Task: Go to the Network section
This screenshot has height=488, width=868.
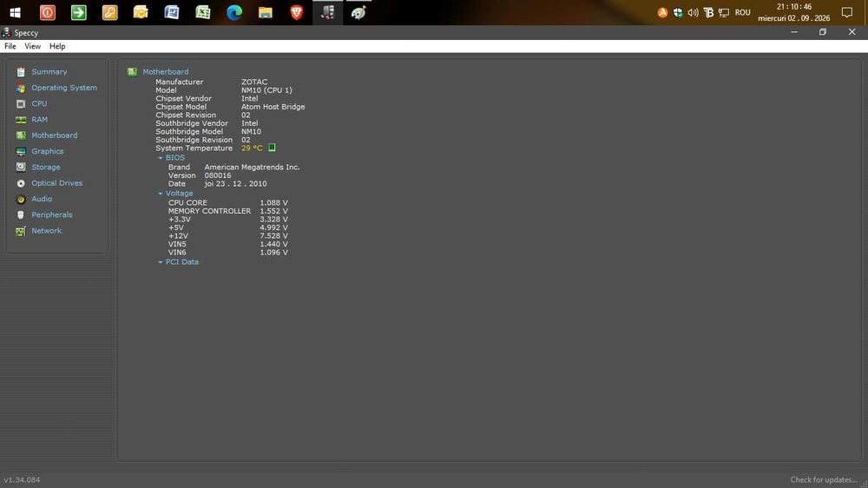Action: coord(46,231)
